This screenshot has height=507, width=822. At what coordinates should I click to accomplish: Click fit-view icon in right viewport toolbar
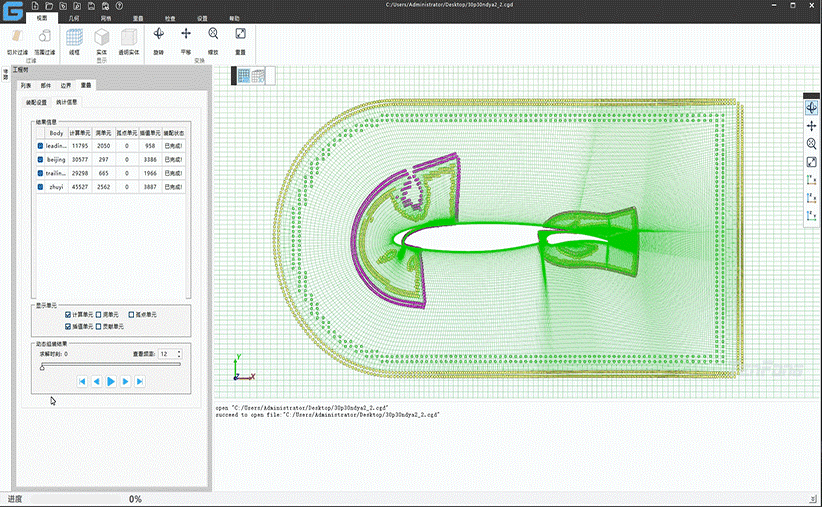pyautogui.click(x=811, y=162)
